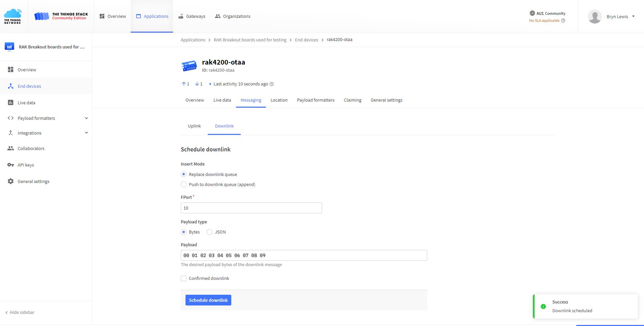The width and height of the screenshot is (644, 326).
Task: Click the Schedule downlink button
Action: 208,300
